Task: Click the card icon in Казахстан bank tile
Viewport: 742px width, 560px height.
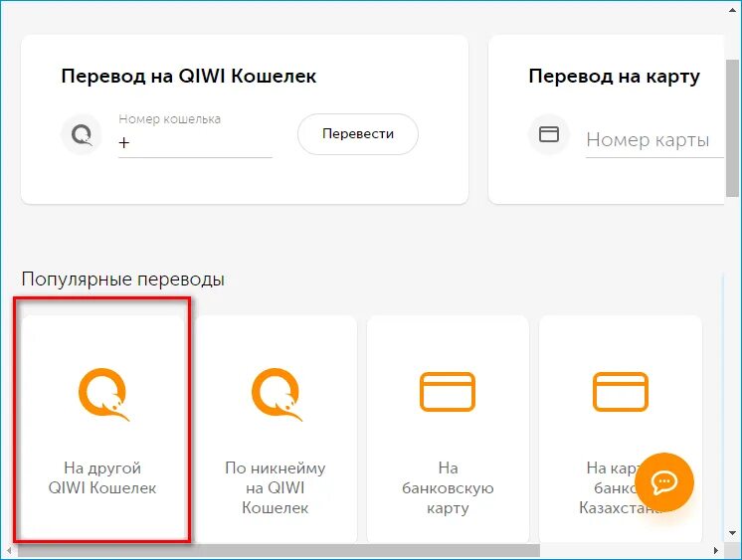Action: click(621, 392)
